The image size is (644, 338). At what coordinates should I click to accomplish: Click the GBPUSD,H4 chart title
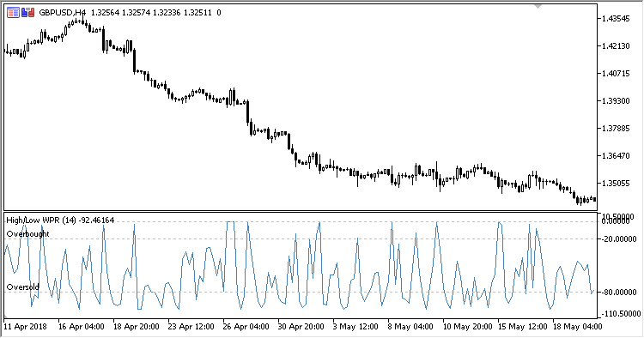pos(63,13)
